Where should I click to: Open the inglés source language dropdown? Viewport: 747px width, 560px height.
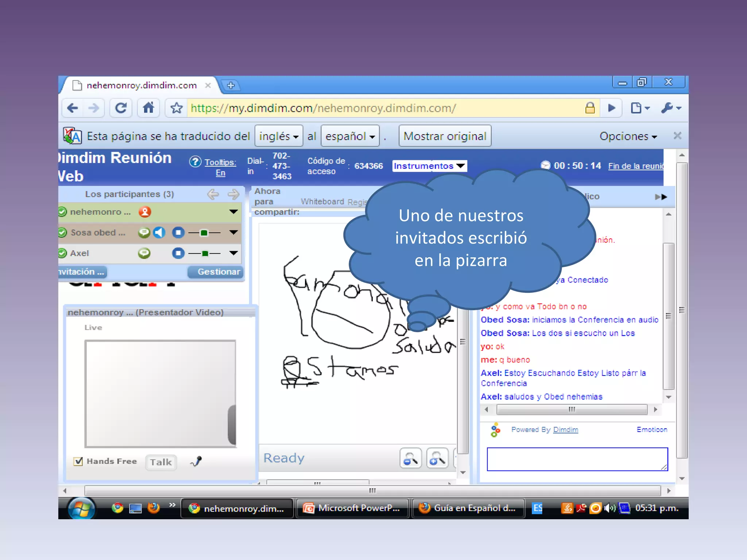tap(279, 136)
